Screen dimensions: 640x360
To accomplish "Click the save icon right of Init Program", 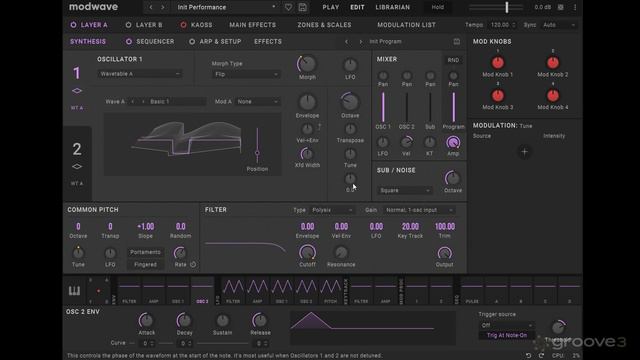I will (x=456, y=42).
